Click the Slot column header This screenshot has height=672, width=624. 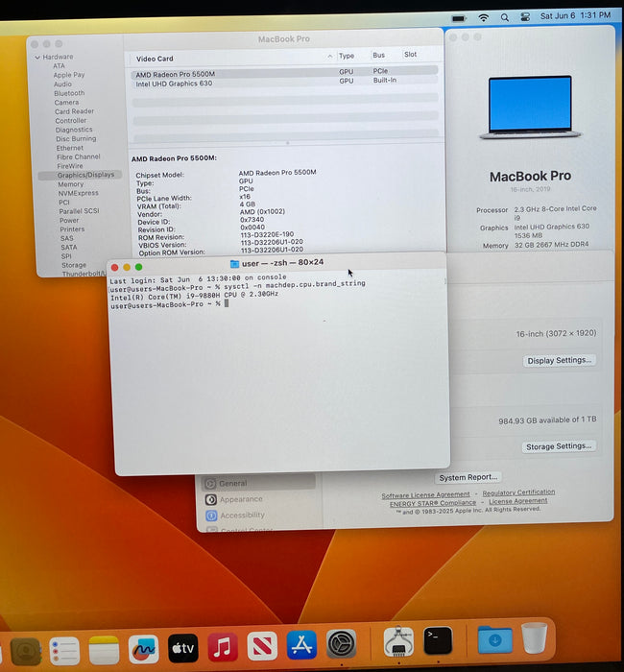tap(410, 55)
